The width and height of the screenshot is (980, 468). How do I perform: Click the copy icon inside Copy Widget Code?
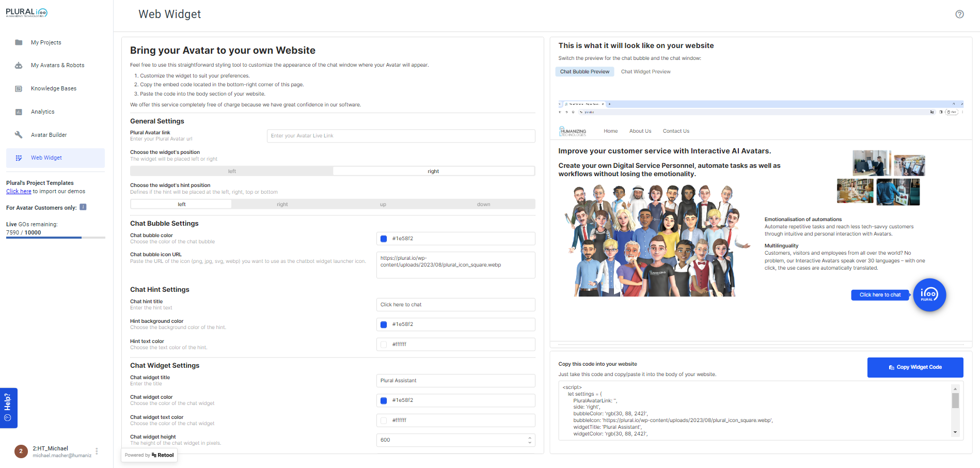coord(891,368)
